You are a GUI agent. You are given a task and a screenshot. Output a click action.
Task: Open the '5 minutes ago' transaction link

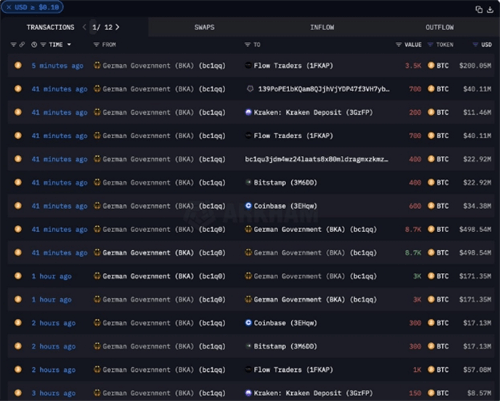click(x=57, y=66)
